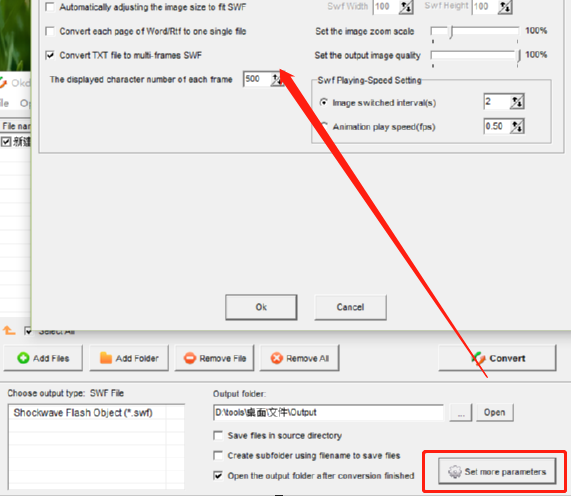The width and height of the screenshot is (573, 499).
Task: Click the Output folder path field
Action: (328, 413)
